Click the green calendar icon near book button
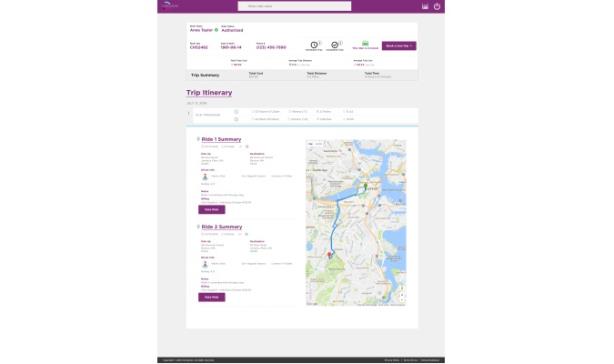This screenshot has height=364, width=614. (365, 43)
